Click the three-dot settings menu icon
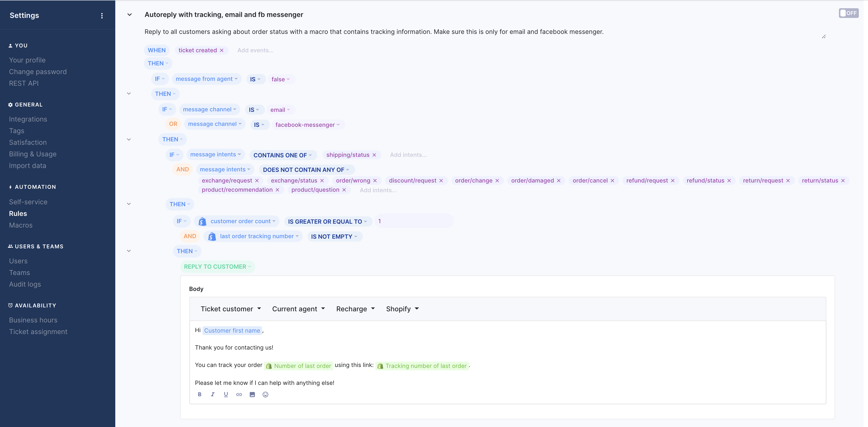Viewport: 868px width, 427px height. (x=102, y=15)
